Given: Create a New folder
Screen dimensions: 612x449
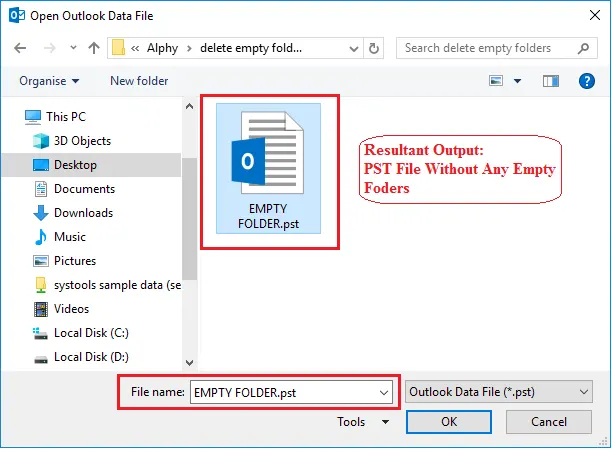Looking at the screenshot, I should click(139, 81).
